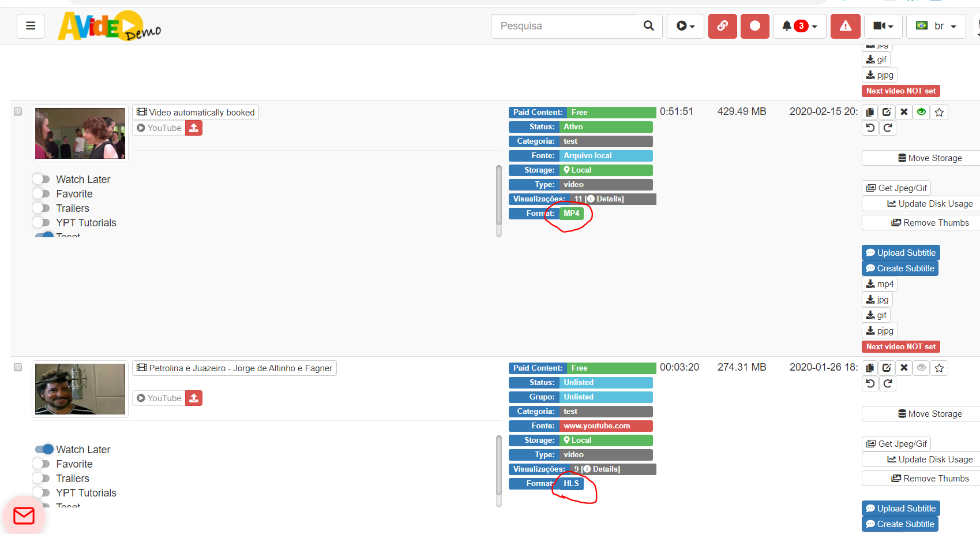The image size is (980, 534).
Task: Open the hamburger menu
Action: (31, 26)
